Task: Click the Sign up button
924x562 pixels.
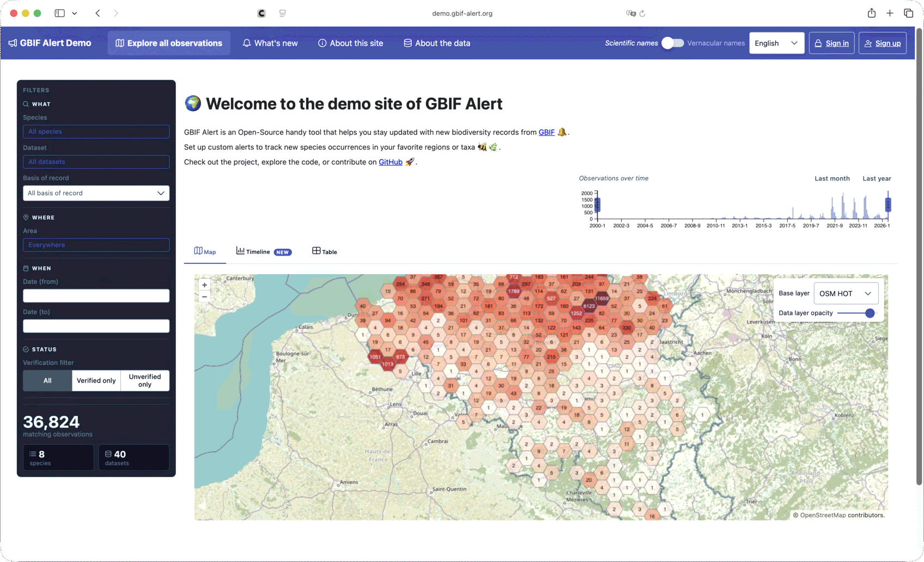Action: [883, 43]
